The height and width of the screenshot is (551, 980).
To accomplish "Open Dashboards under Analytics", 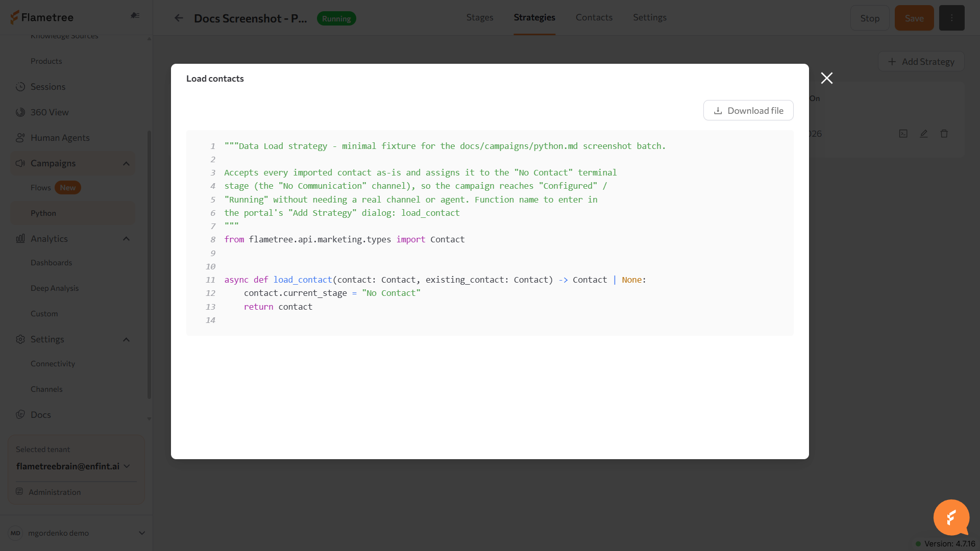I will [52, 263].
